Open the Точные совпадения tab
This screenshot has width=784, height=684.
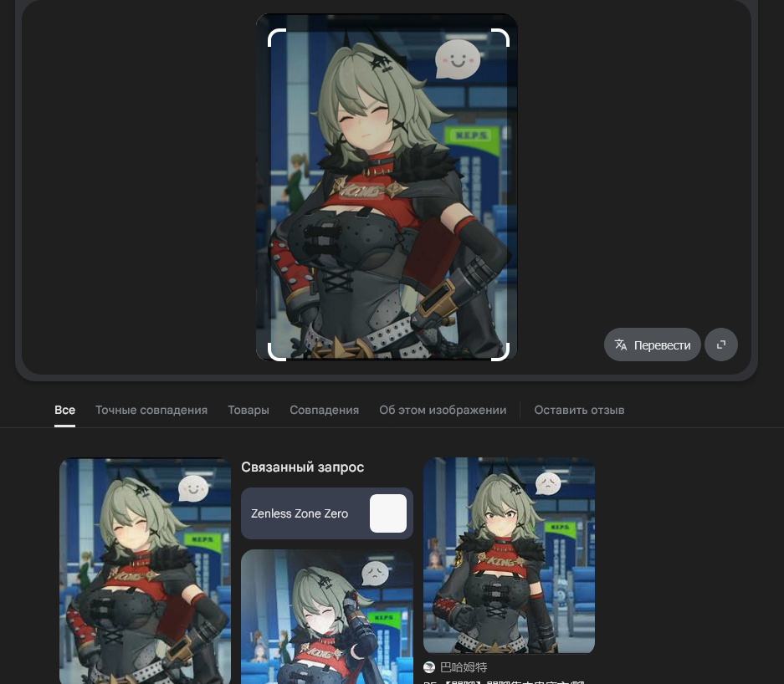pyautogui.click(x=151, y=411)
